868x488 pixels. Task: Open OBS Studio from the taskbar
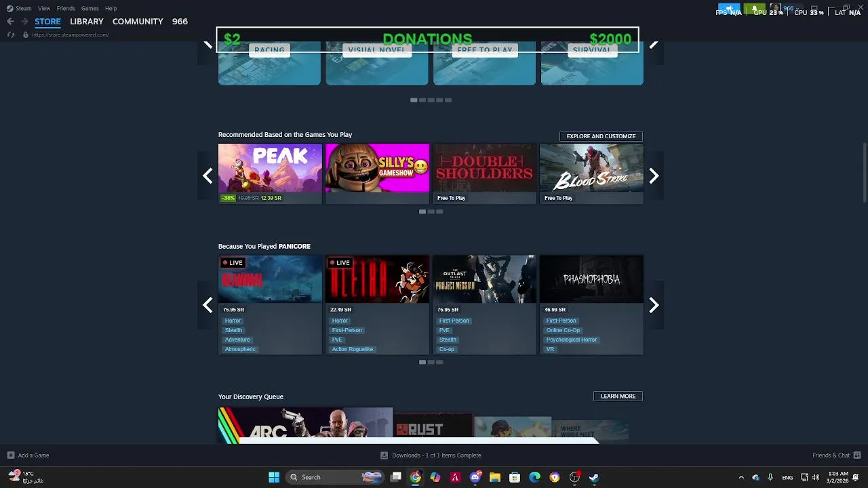point(574,477)
